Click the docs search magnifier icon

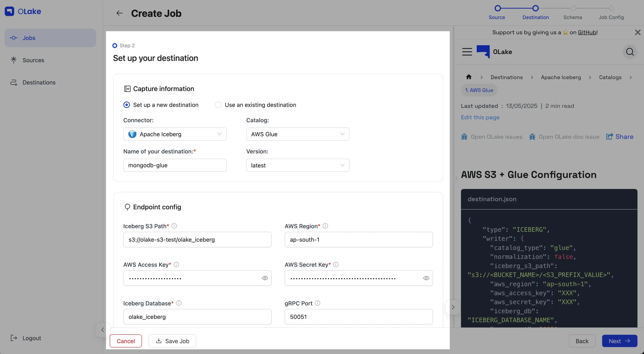click(629, 52)
